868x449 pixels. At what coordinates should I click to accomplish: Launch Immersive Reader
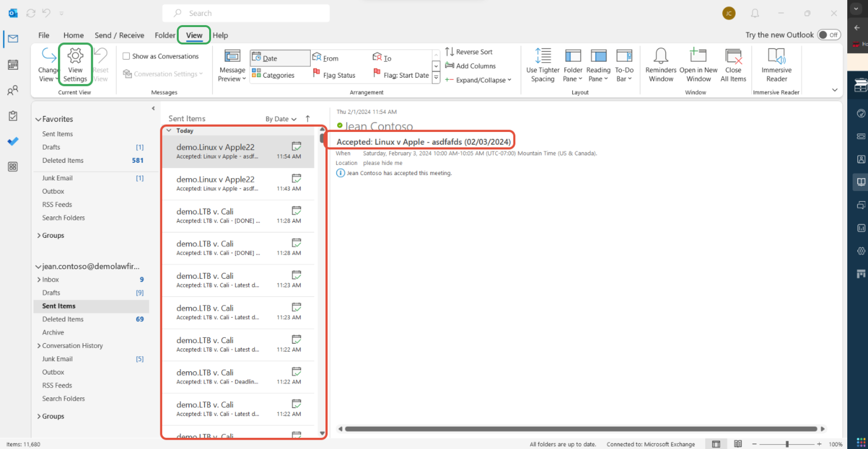click(776, 65)
